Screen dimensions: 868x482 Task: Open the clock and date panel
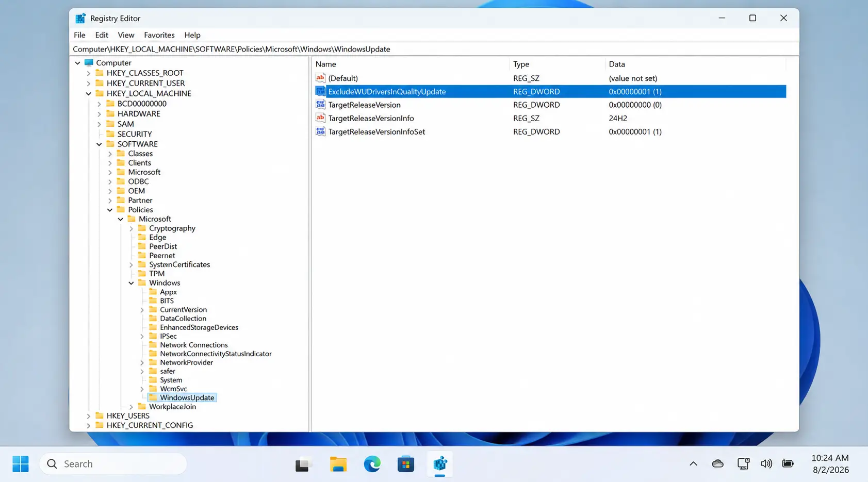coord(830,464)
